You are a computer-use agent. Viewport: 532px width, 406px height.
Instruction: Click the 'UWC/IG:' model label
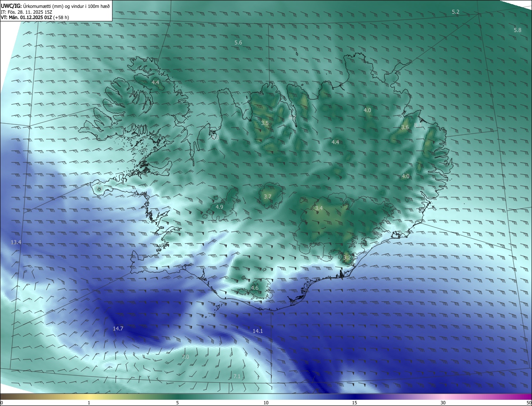[11, 6]
